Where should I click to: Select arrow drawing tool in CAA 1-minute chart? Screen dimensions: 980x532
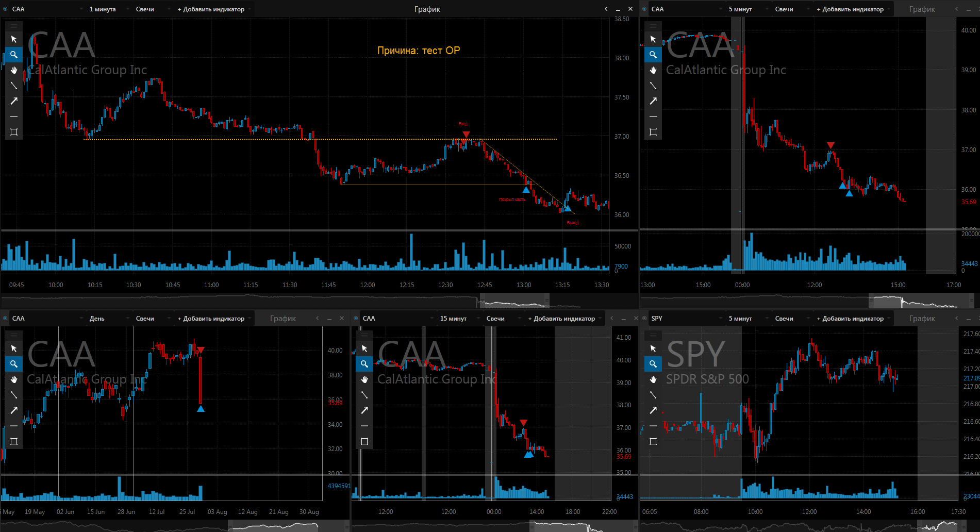(14, 101)
